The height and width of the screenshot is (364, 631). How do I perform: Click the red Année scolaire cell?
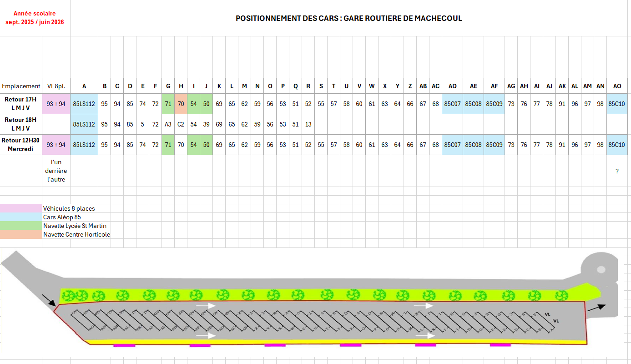(x=35, y=18)
